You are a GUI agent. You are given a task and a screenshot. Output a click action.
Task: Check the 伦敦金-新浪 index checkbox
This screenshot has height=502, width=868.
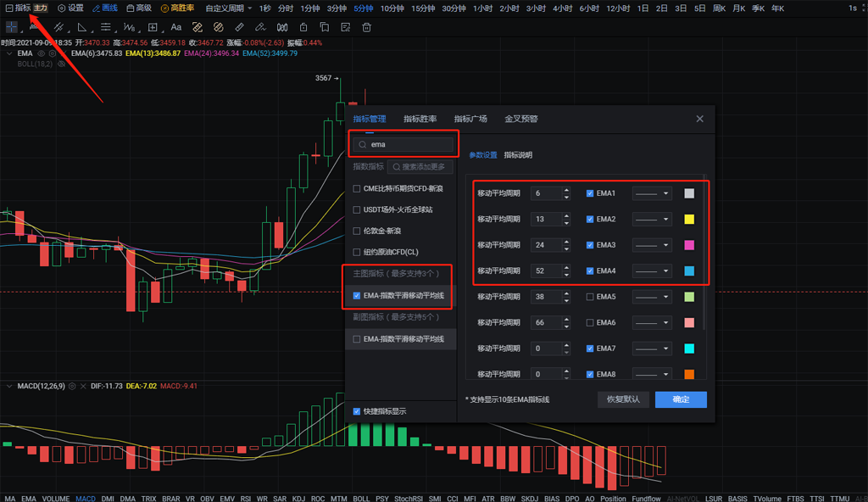pyautogui.click(x=357, y=231)
